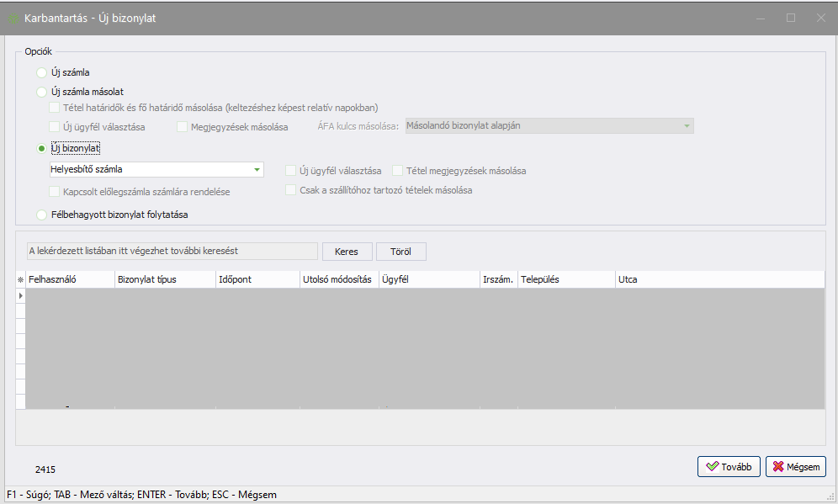Check Csak a szállítóhoz tartozó tételek másolása

[291, 190]
